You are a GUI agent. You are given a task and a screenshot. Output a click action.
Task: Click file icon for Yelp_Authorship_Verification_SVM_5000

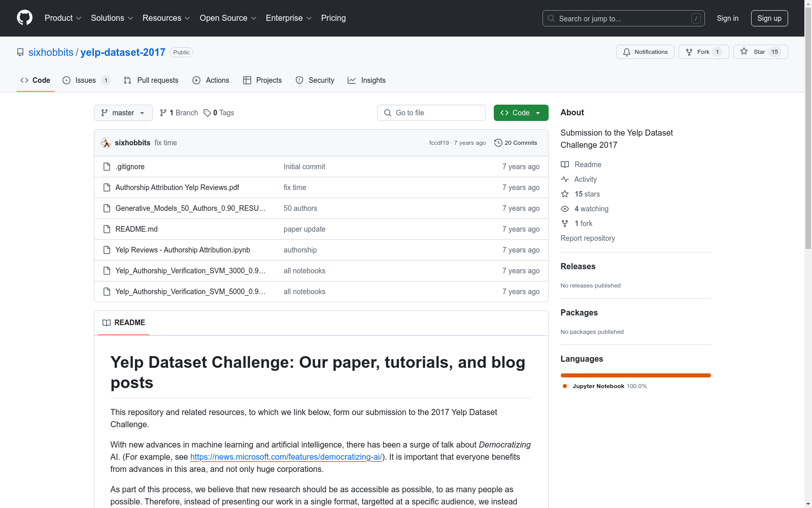pyautogui.click(x=107, y=292)
